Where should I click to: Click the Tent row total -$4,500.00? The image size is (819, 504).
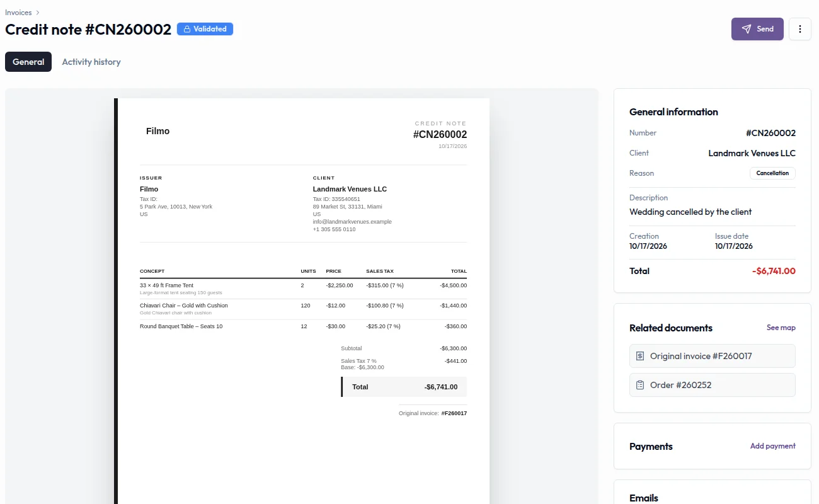point(454,285)
